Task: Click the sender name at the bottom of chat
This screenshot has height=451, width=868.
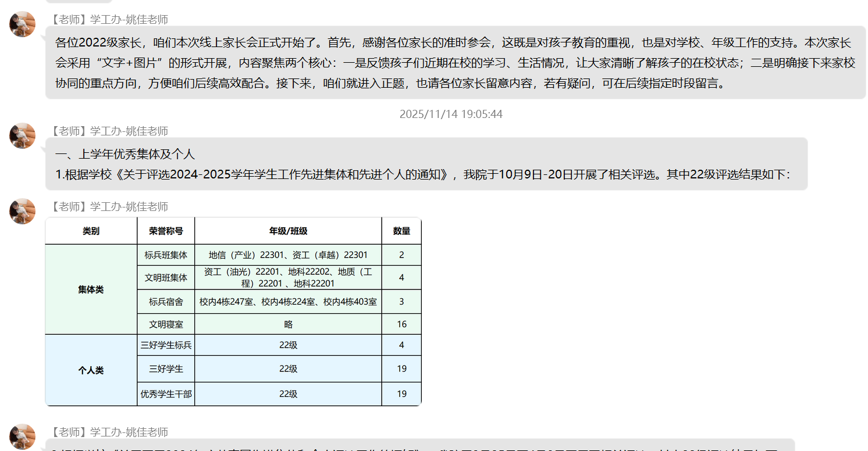Action: [x=109, y=432]
